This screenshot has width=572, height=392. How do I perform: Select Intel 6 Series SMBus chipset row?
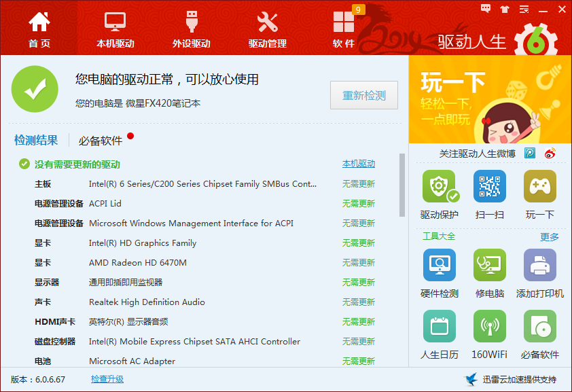coord(204,184)
